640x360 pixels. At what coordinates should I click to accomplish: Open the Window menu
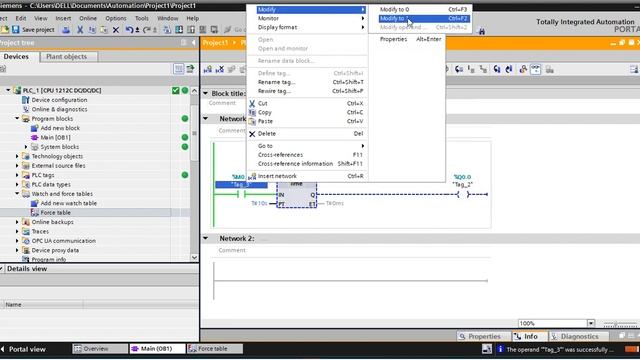167,18
